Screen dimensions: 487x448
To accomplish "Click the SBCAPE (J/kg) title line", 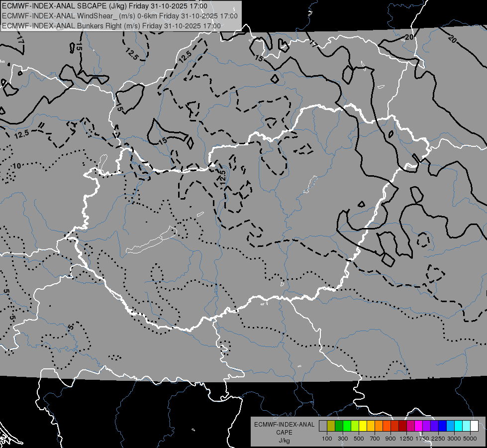I will pos(104,6).
